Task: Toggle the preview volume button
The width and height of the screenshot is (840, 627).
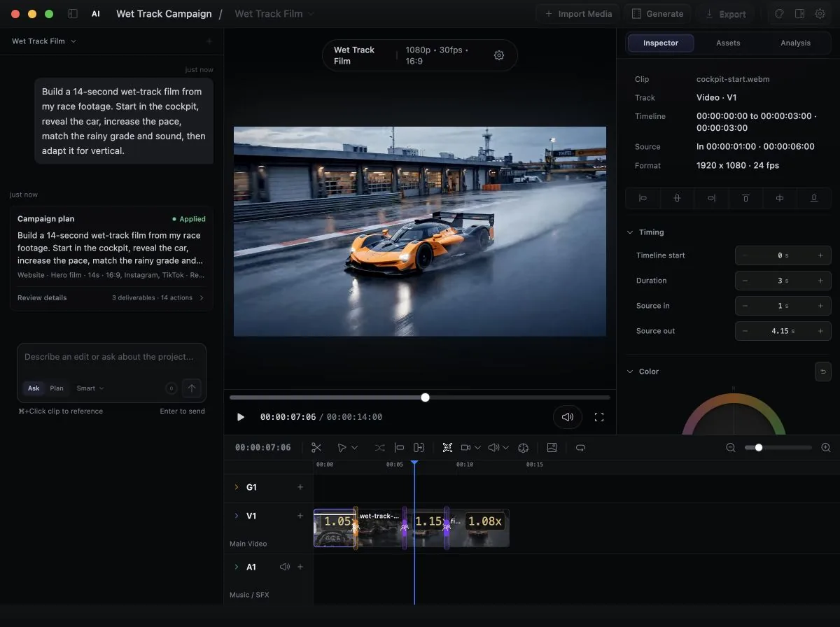Action: pyautogui.click(x=568, y=417)
